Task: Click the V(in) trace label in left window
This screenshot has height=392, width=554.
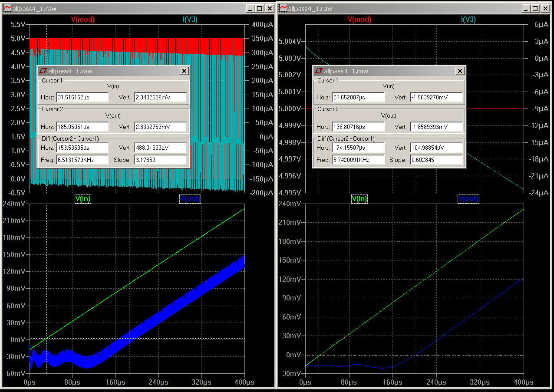Action: pyautogui.click(x=83, y=199)
